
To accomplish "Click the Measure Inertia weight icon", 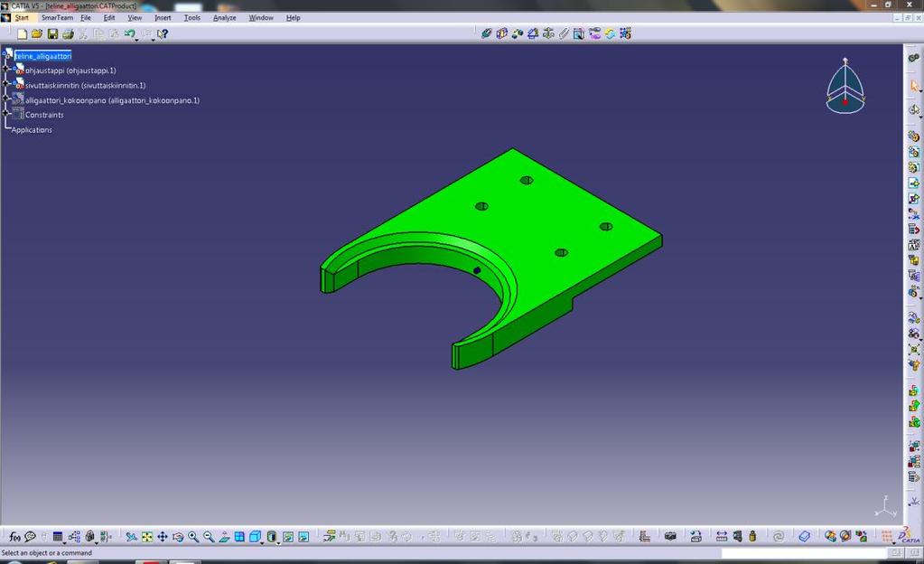I will coord(752,536).
